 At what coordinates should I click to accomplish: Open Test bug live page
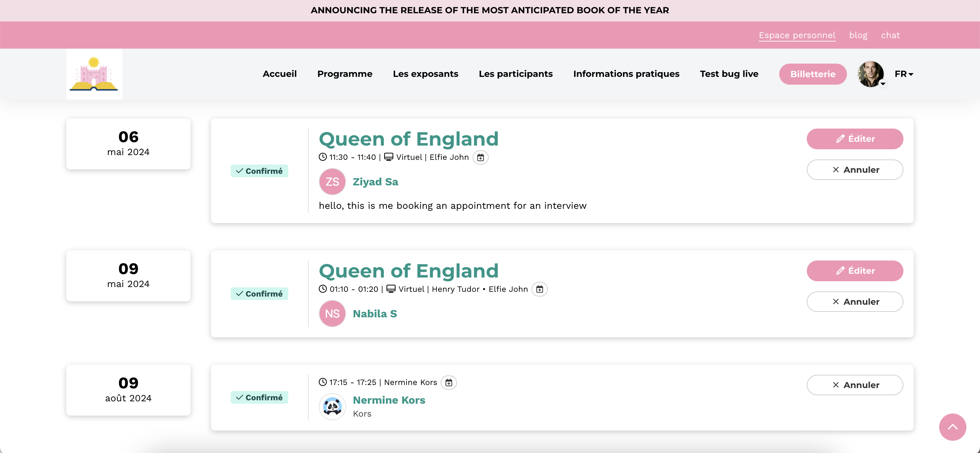(x=729, y=74)
